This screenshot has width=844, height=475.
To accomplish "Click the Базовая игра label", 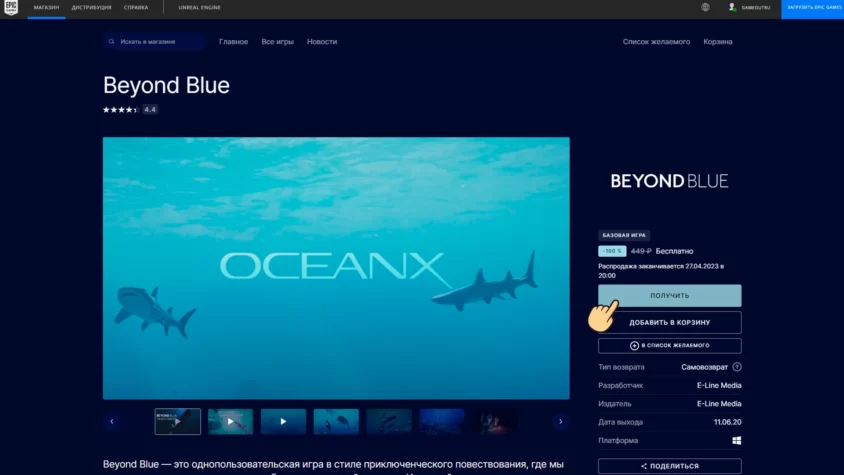I will click(x=624, y=235).
